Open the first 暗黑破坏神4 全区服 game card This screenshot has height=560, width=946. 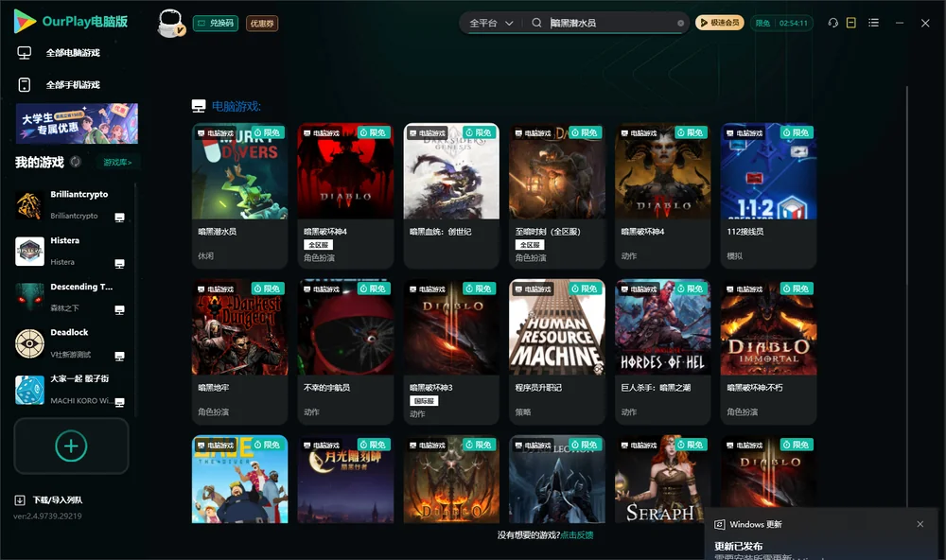(345, 196)
